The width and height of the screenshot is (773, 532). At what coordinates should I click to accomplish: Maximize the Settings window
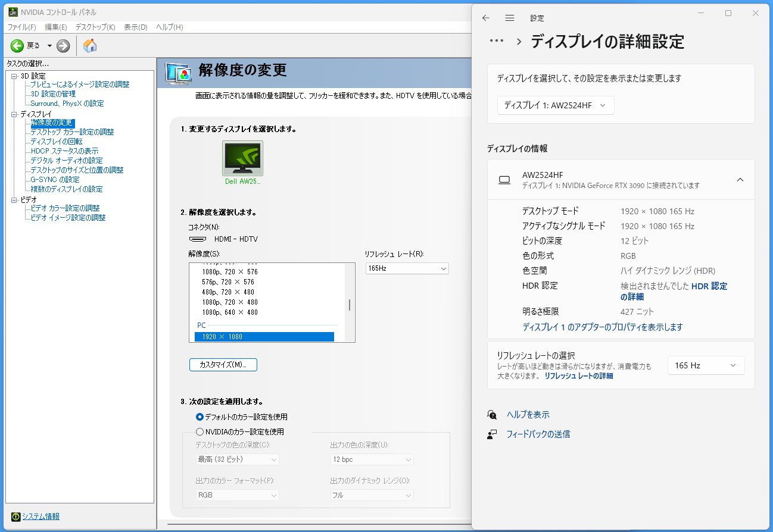728,13
